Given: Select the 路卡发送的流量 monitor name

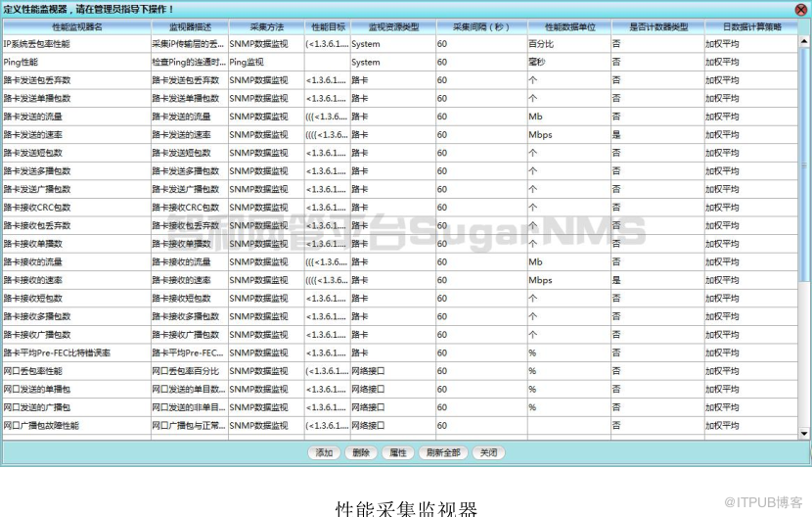Looking at the screenshot, I should tap(32, 117).
